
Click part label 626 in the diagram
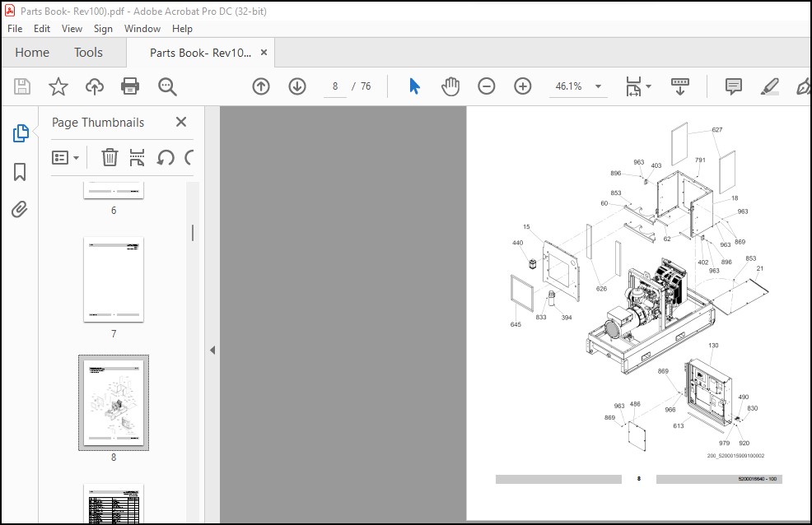(601, 289)
